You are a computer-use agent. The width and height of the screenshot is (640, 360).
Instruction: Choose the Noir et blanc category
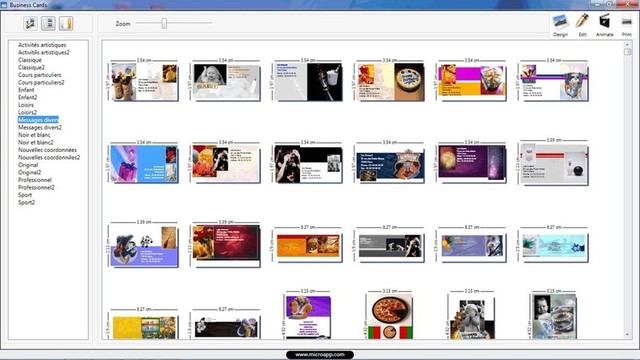click(34, 135)
